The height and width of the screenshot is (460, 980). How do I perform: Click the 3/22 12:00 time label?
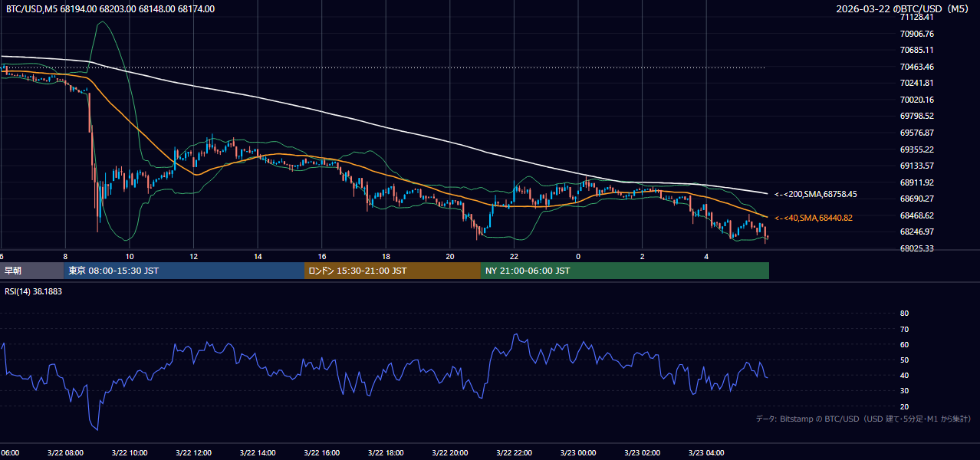[193, 453]
